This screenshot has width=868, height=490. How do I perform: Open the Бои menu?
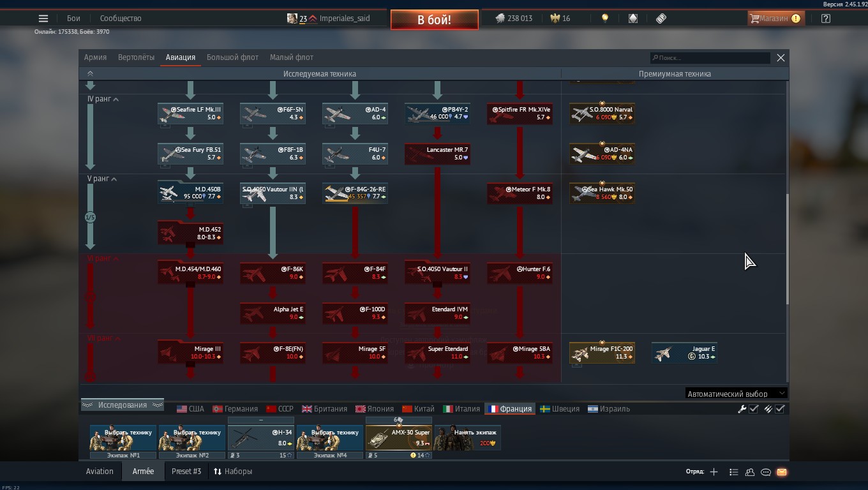[73, 19]
